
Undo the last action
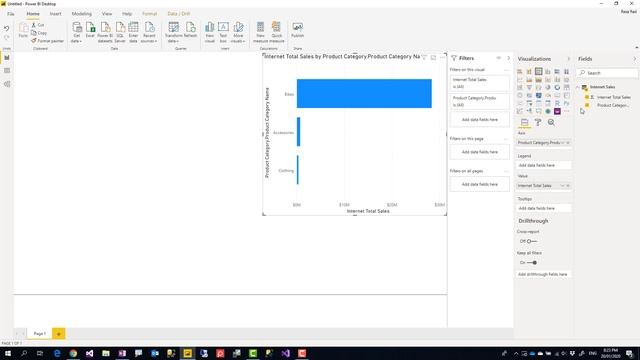tap(7, 29)
